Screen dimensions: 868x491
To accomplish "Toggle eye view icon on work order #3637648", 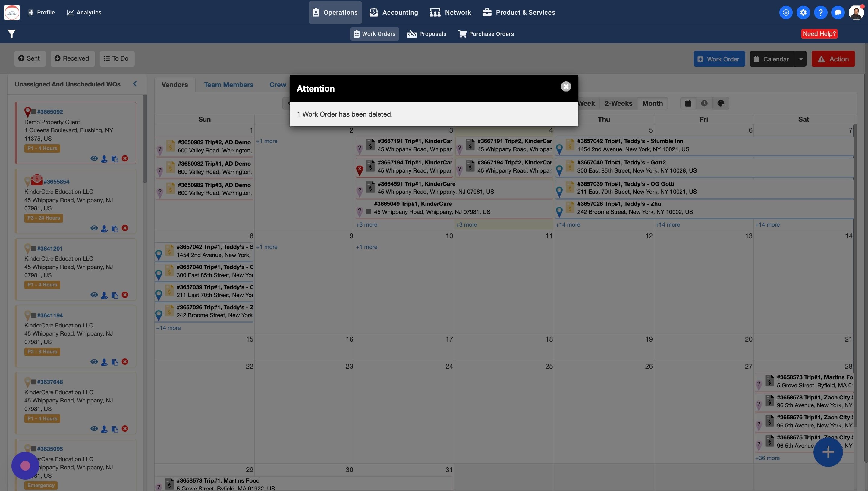I will tap(94, 429).
